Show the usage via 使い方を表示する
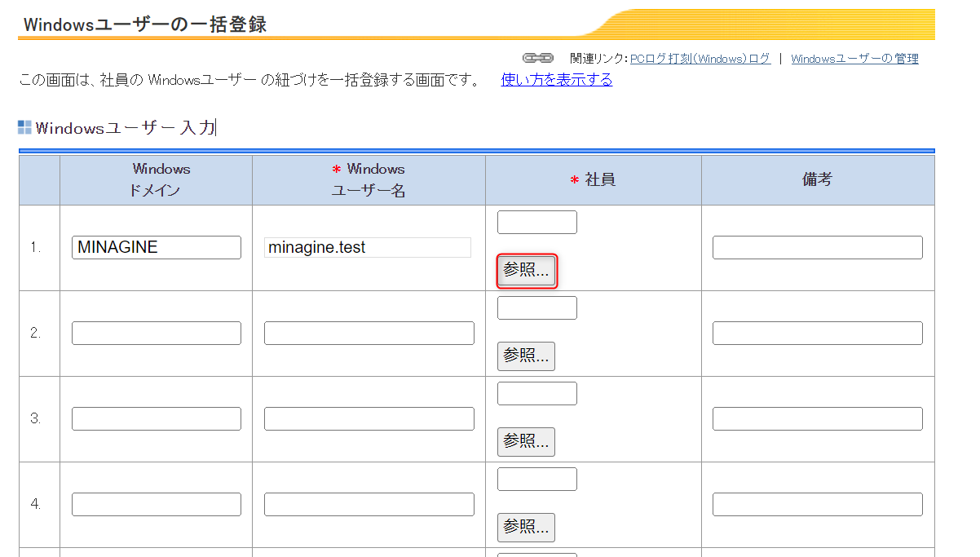This screenshot has width=980, height=557. [557, 79]
